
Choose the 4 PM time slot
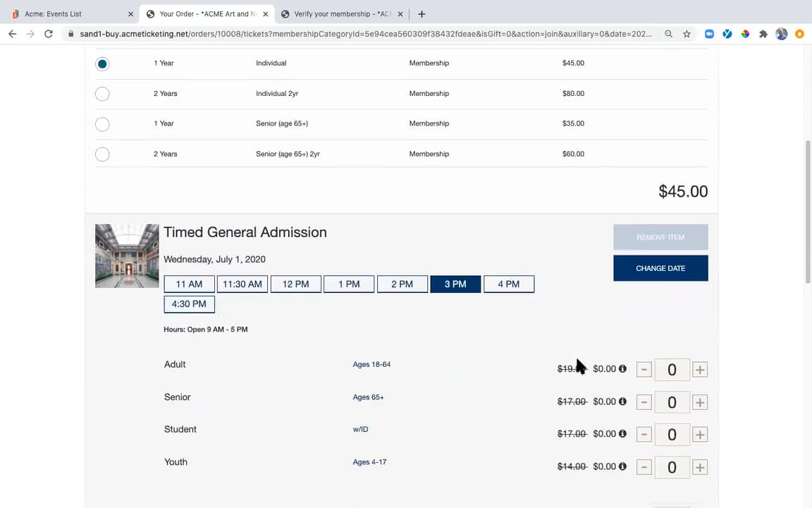tap(509, 284)
